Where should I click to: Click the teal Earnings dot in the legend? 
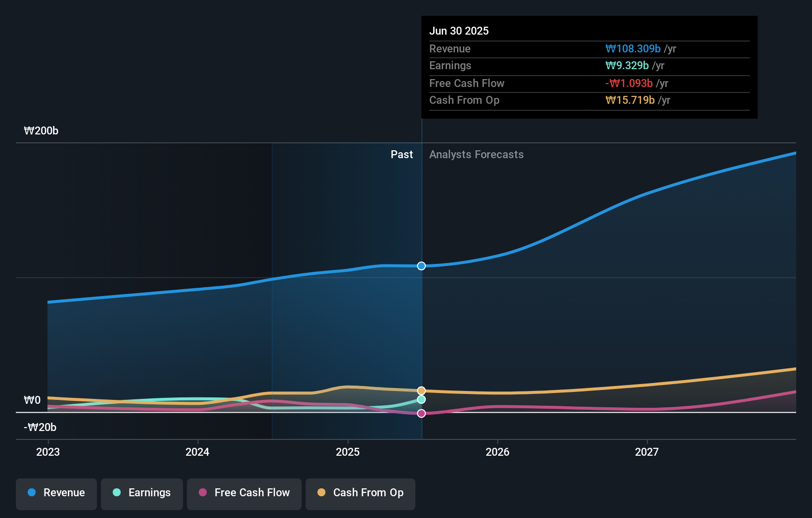point(116,493)
